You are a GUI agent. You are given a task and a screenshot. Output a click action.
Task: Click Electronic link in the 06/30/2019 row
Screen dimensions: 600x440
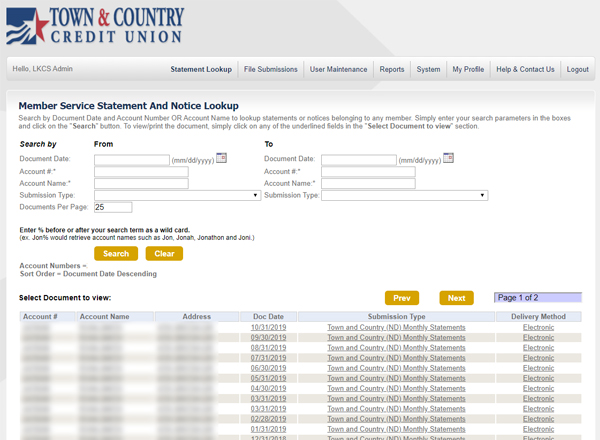pyautogui.click(x=538, y=368)
